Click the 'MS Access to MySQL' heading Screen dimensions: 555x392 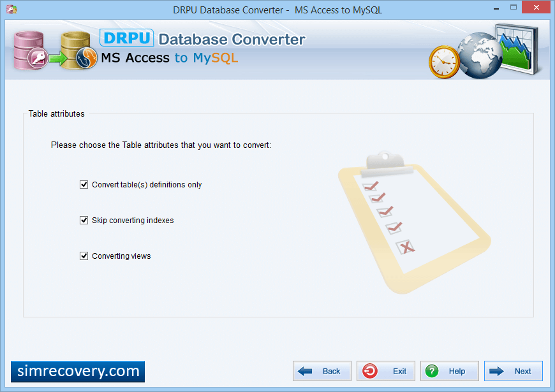(170, 57)
